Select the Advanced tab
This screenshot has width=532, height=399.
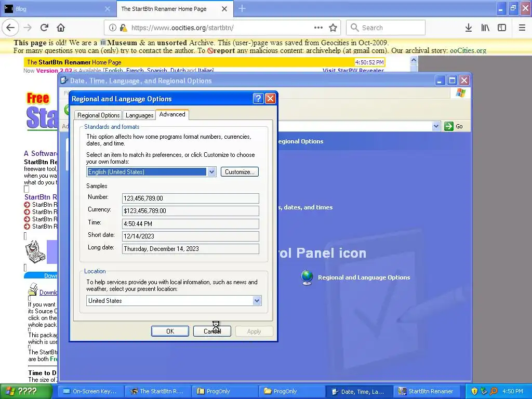pyautogui.click(x=172, y=114)
